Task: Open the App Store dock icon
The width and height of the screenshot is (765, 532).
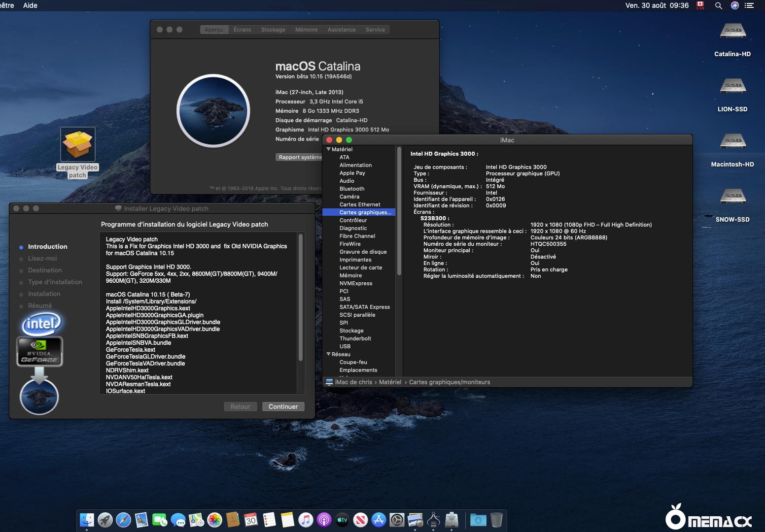Action: tap(379, 520)
